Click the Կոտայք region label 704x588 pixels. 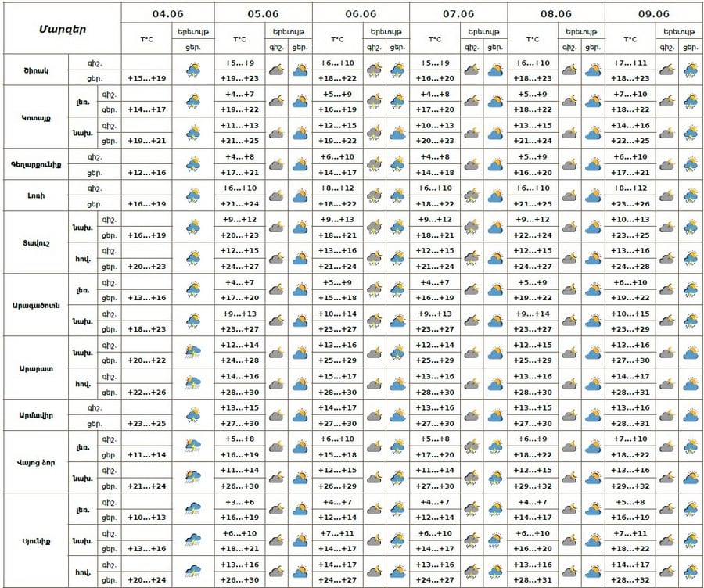point(36,117)
